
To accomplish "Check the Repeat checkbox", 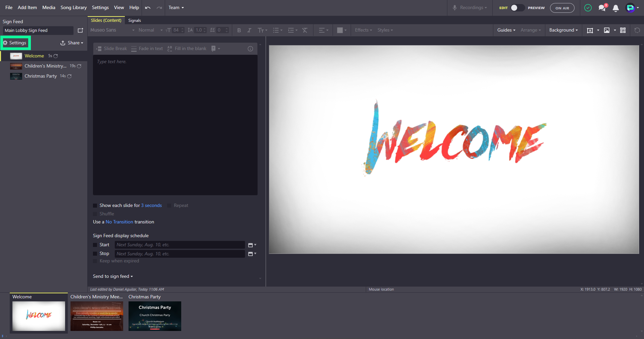I will click(169, 206).
